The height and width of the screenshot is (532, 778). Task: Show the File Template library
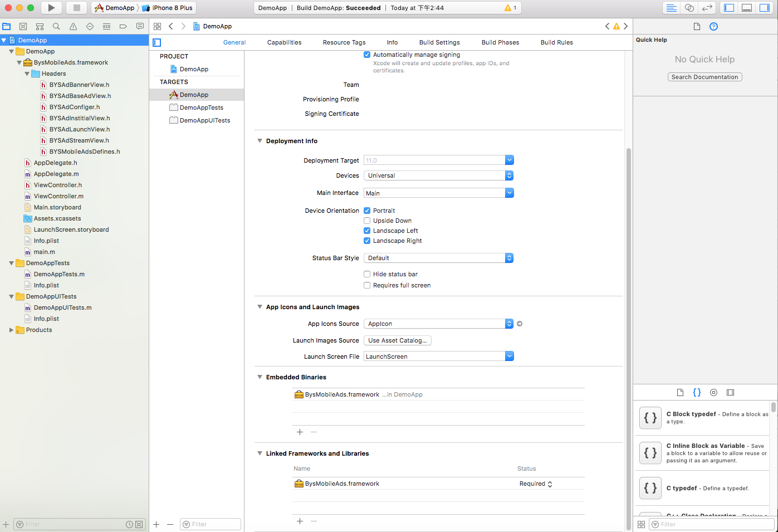680,392
